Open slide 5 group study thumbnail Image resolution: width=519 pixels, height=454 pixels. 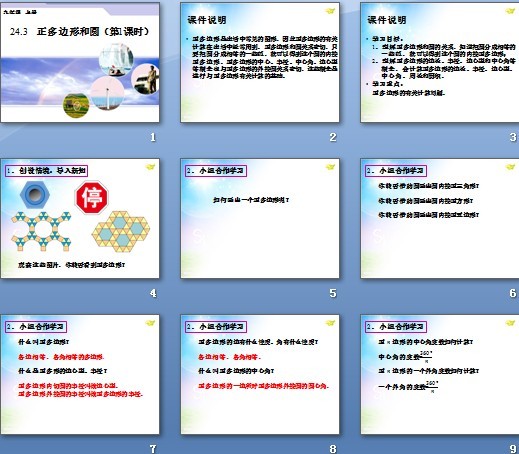[260, 219]
